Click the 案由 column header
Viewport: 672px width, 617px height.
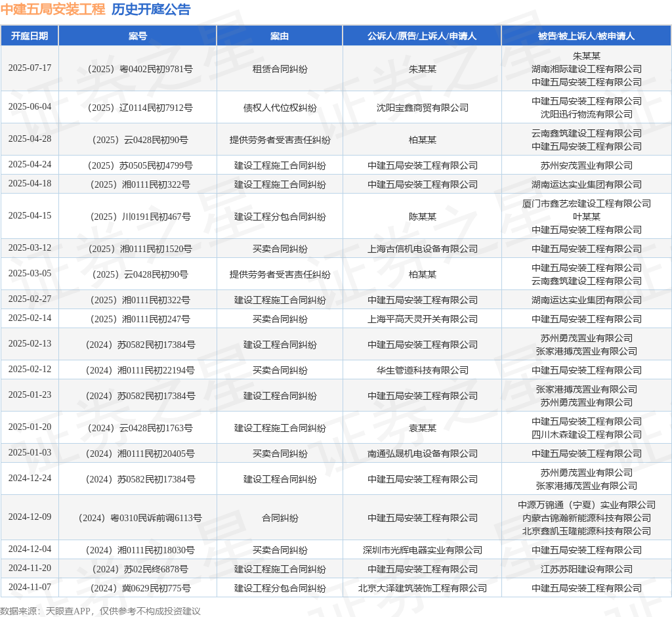[280, 36]
